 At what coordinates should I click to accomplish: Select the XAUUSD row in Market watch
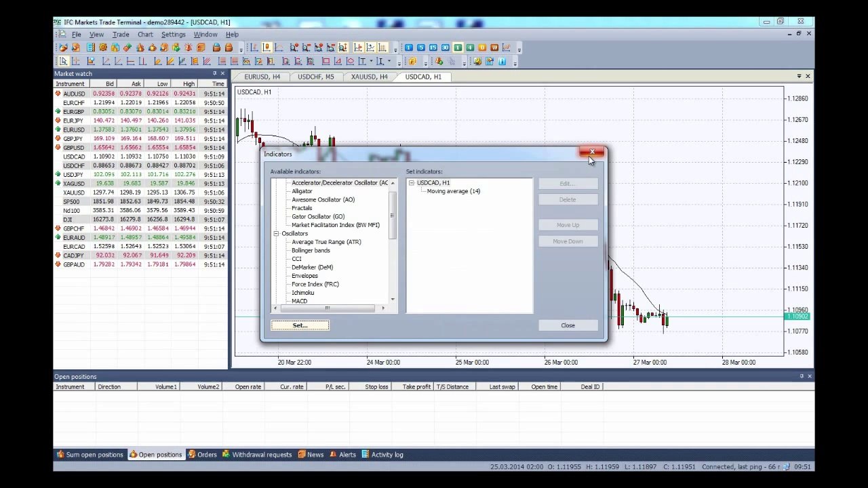pos(140,192)
